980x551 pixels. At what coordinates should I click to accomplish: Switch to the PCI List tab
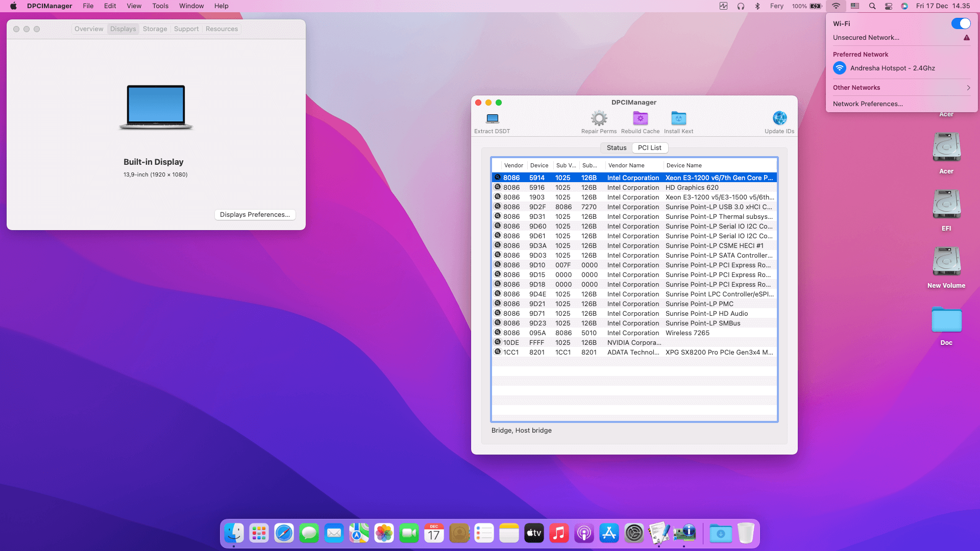649,148
